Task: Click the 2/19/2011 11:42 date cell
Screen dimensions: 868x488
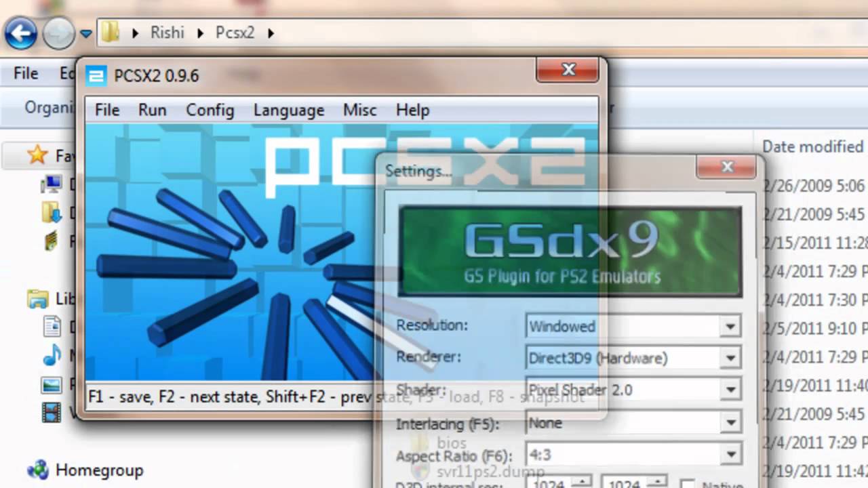Action: [816, 471]
